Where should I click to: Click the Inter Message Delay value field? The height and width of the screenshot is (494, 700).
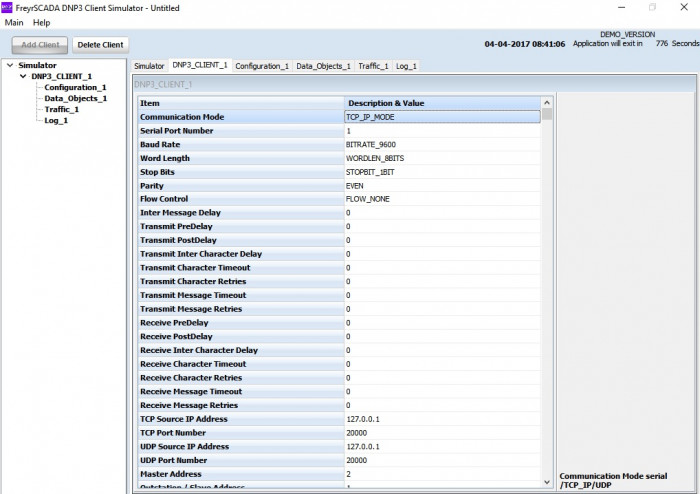coord(442,213)
